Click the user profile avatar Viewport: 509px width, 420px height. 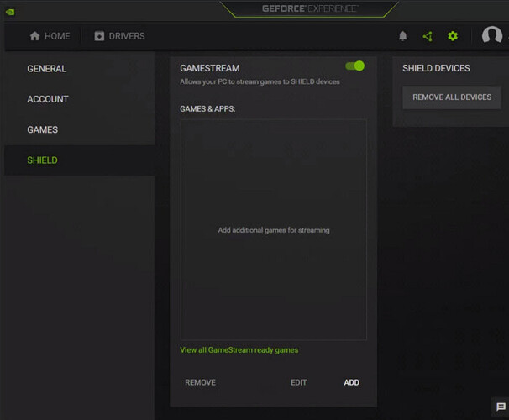tap(492, 36)
